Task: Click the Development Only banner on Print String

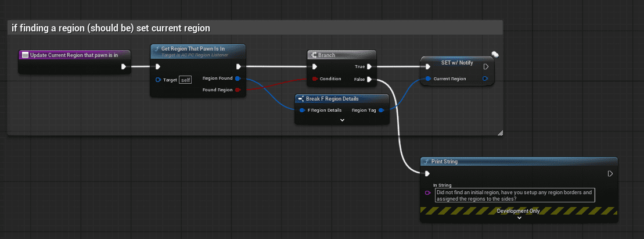Action: (x=519, y=211)
